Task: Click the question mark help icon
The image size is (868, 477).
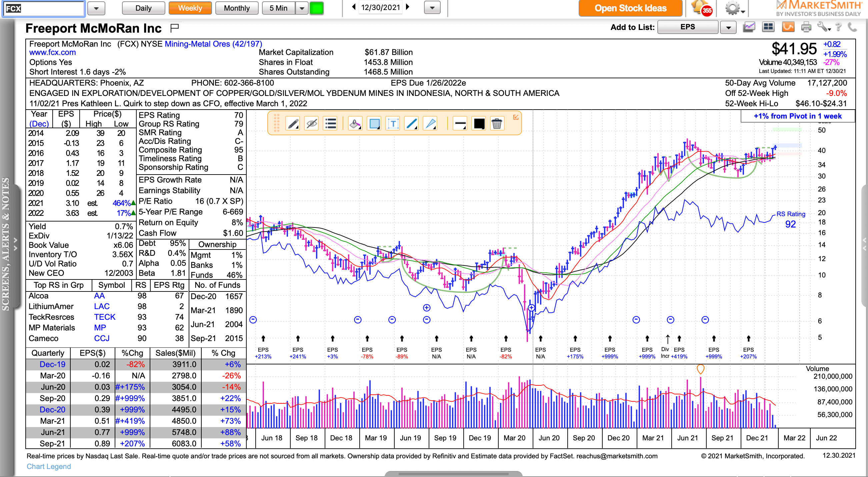Action: (x=839, y=27)
